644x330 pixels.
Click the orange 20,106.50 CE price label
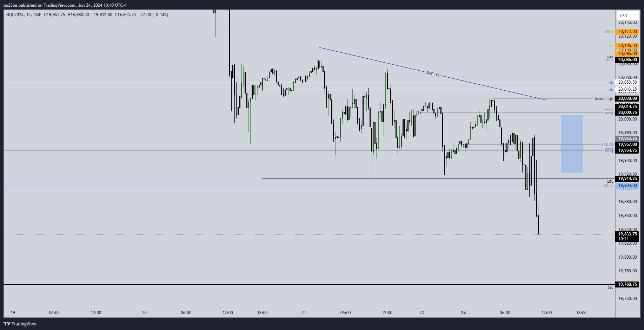click(x=627, y=46)
